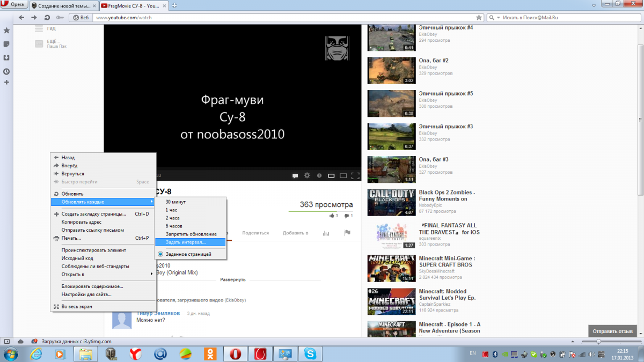Choose "Печать..." in the context menu
The image size is (644, 362).
[103, 238]
